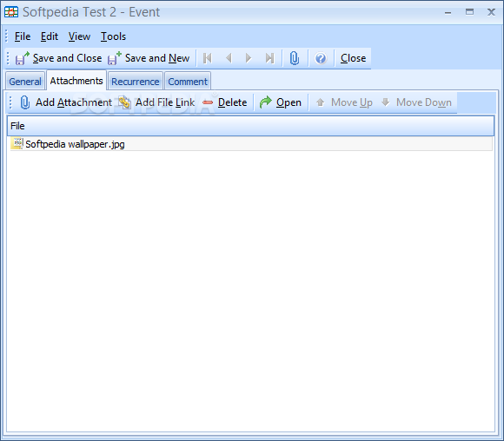
Task: Click the Save and New toolbar button
Action: tap(149, 58)
